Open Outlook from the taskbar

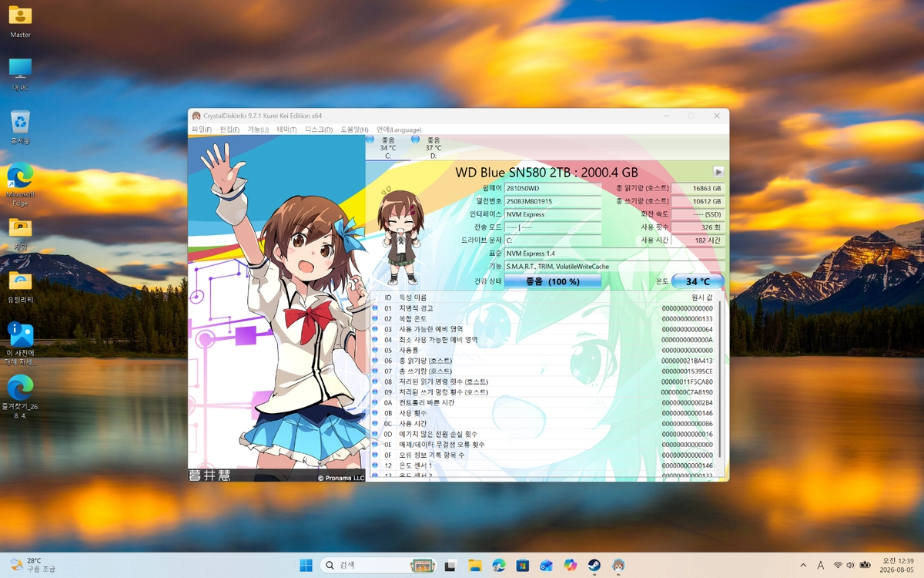[546, 565]
